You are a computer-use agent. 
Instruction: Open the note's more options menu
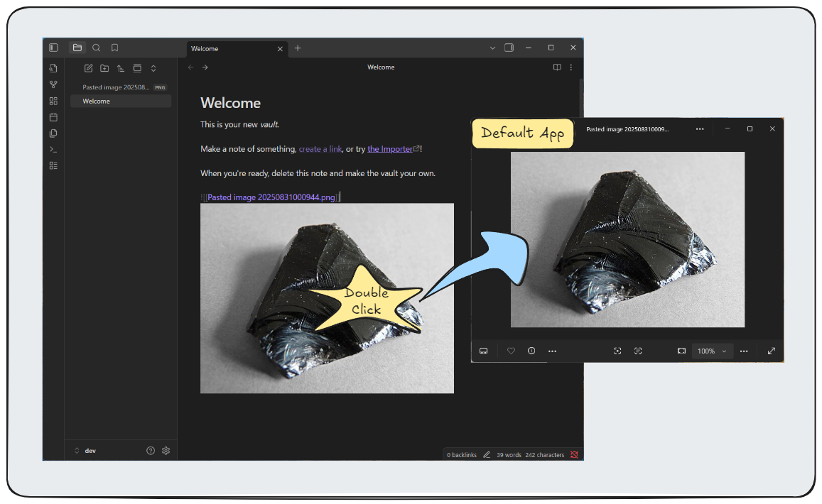pos(571,67)
